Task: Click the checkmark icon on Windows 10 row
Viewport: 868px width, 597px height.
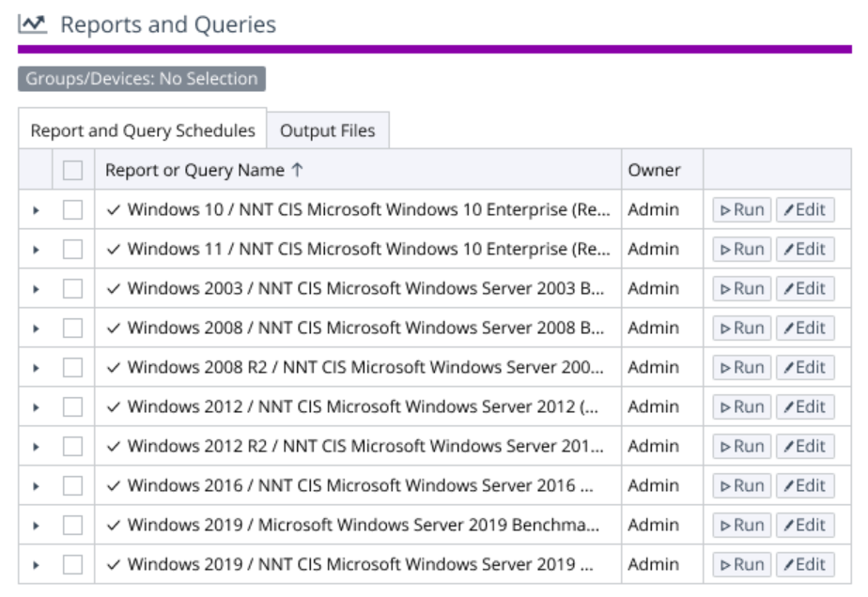Action: (114, 210)
